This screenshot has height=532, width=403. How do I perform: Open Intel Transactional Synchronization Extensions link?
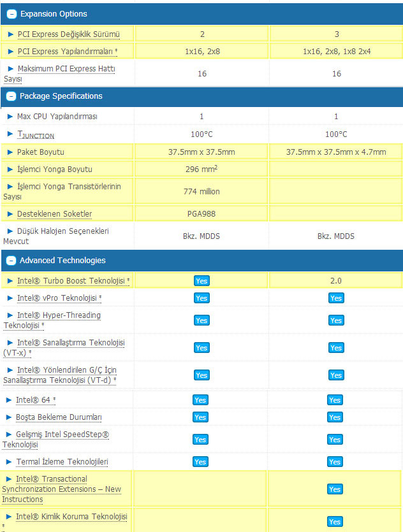(61, 489)
